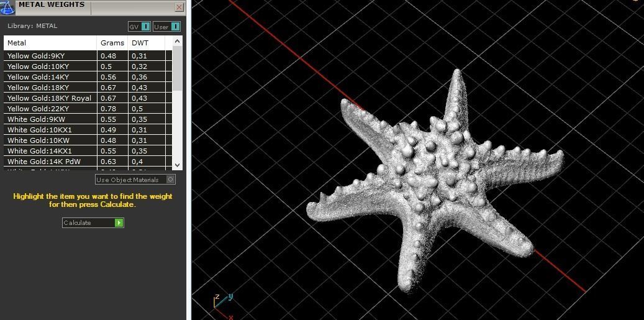Click DWT value 0,36 for 14KY
The height and width of the screenshot is (320, 644).
tap(139, 77)
